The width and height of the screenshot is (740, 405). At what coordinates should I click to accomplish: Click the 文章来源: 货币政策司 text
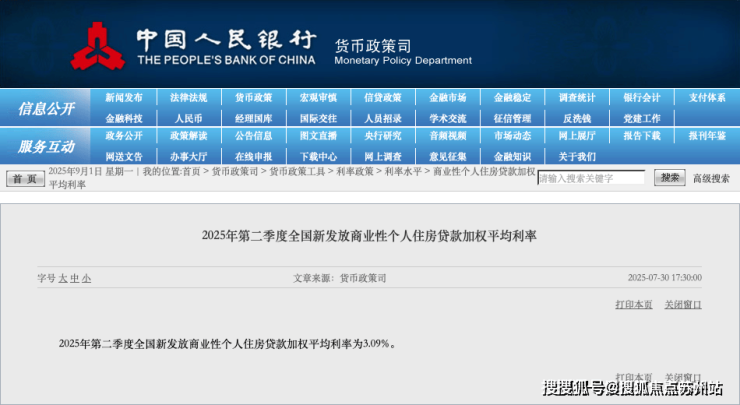pyautogui.click(x=340, y=278)
